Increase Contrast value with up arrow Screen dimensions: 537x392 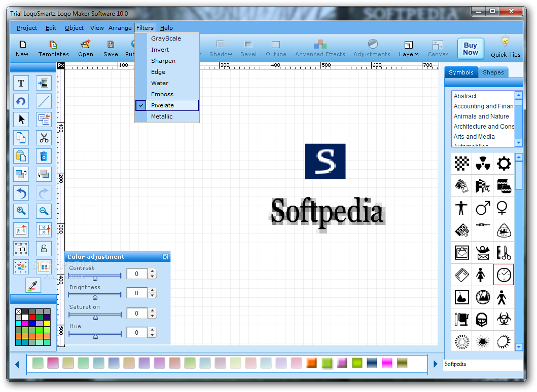(153, 271)
